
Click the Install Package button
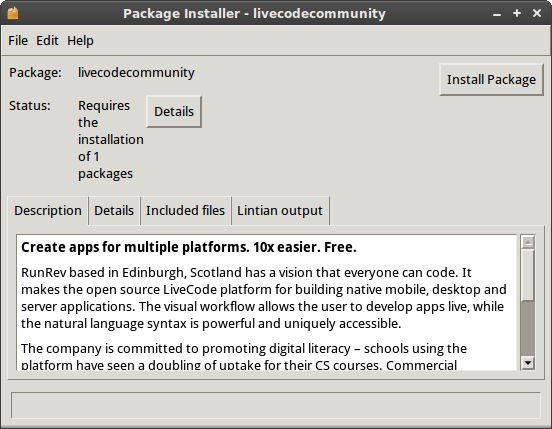[x=491, y=80]
